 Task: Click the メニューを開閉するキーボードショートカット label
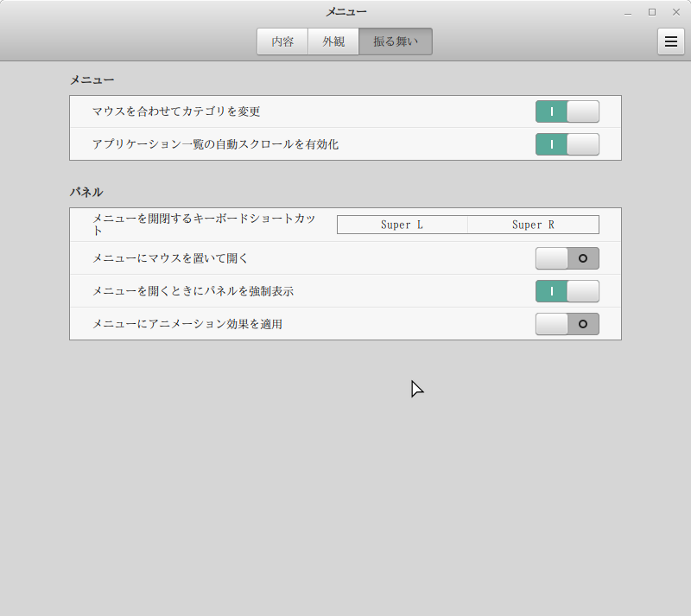pyautogui.click(x=204, y=219)
